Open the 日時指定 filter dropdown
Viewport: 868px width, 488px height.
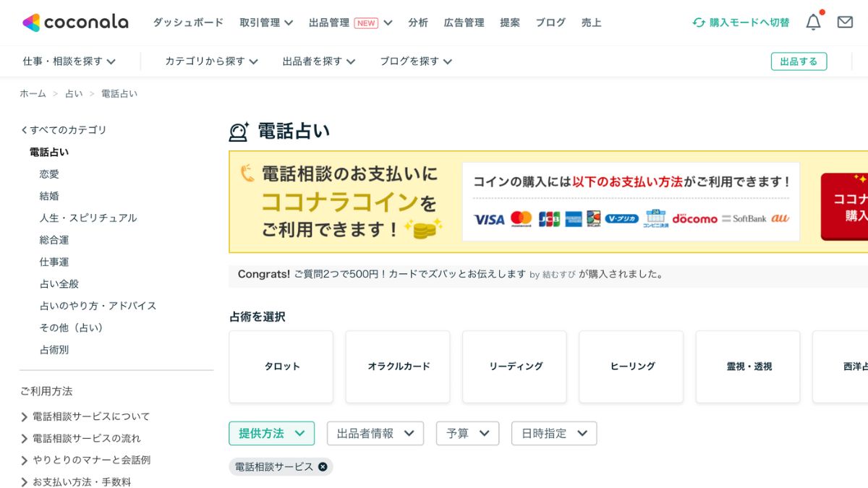pyautogui.click(x=554, y=433)
